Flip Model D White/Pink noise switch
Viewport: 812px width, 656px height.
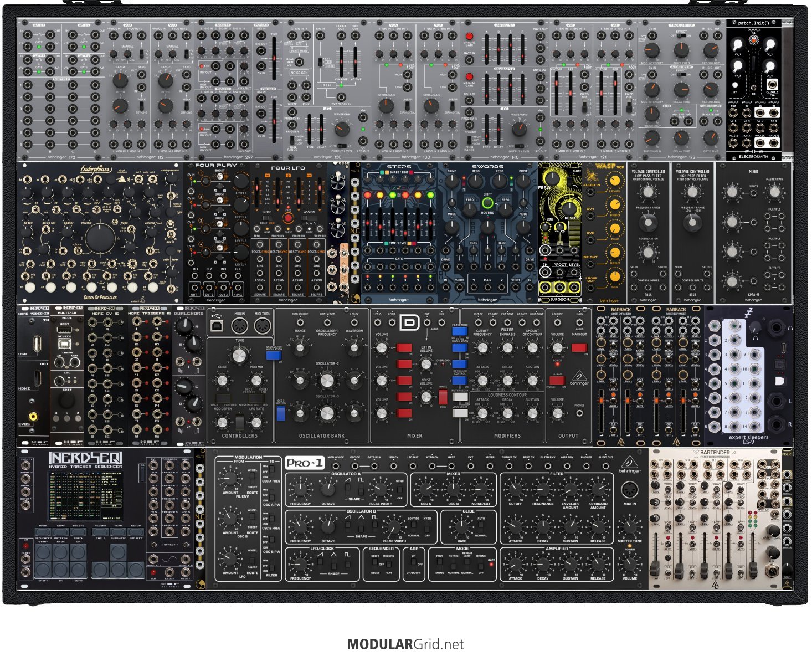coord(443,396)
